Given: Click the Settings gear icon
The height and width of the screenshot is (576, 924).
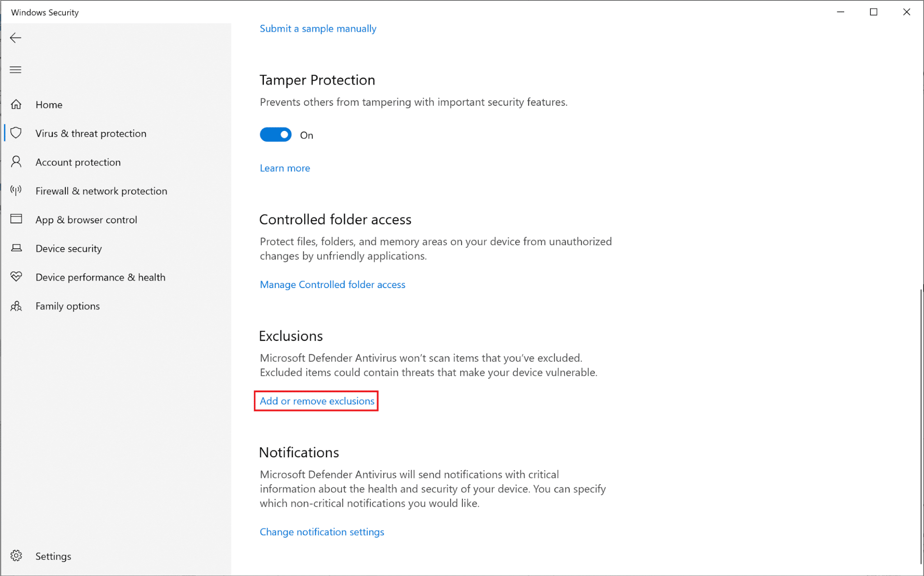Looking at the screenshot, I should [16, 556].
